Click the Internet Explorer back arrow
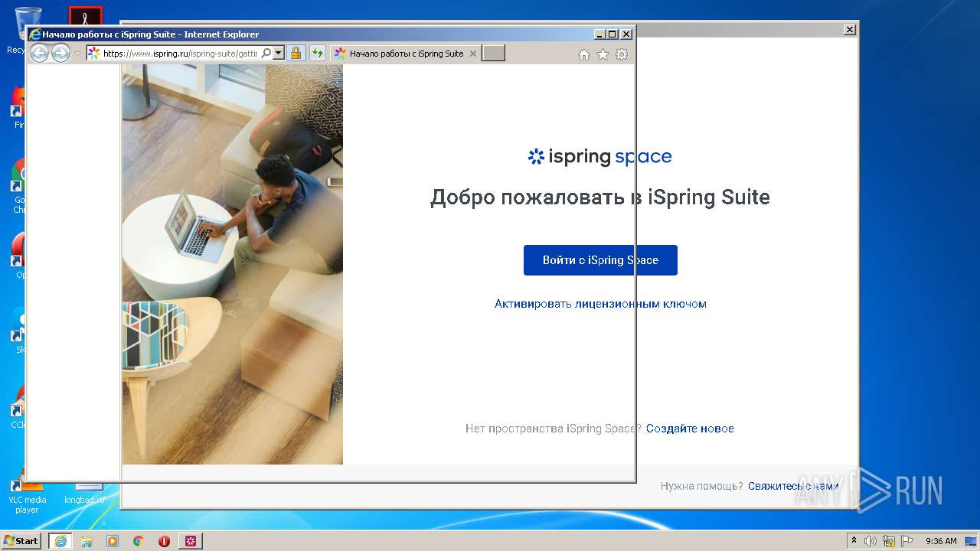The image size is (980, 551). (38, 53)
